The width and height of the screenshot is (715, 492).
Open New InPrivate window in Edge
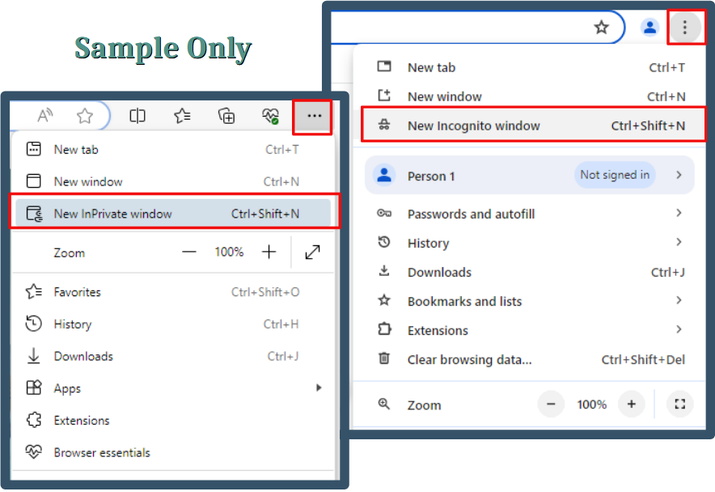click(x=173, y=213)
